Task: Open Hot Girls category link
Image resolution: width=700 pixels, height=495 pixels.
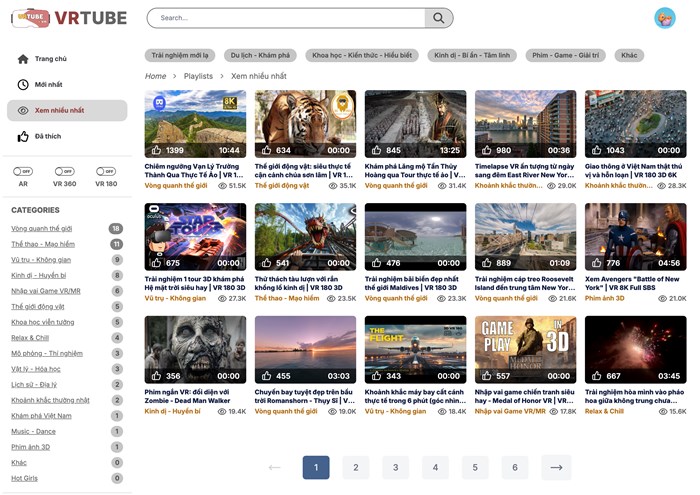Action: click(x=25, y=478)
